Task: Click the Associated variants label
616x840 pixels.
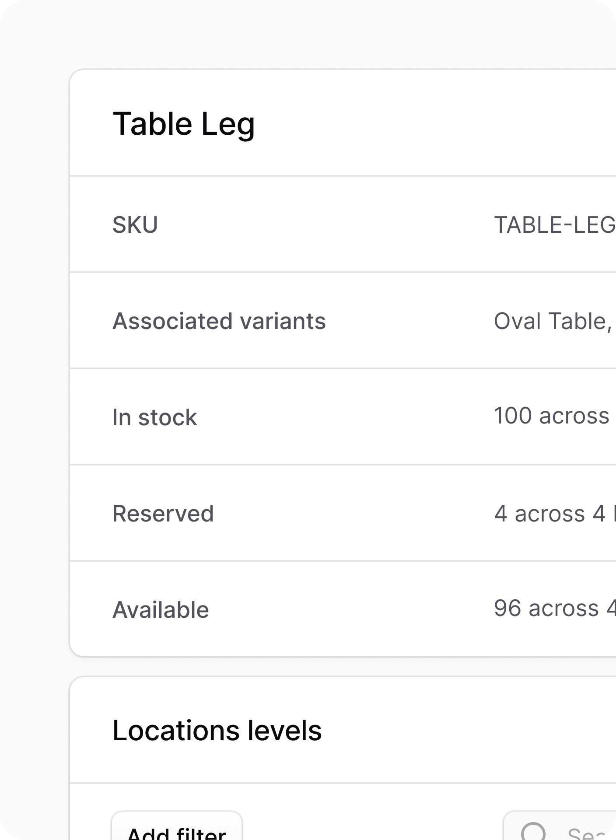Action: pos(219,321)
